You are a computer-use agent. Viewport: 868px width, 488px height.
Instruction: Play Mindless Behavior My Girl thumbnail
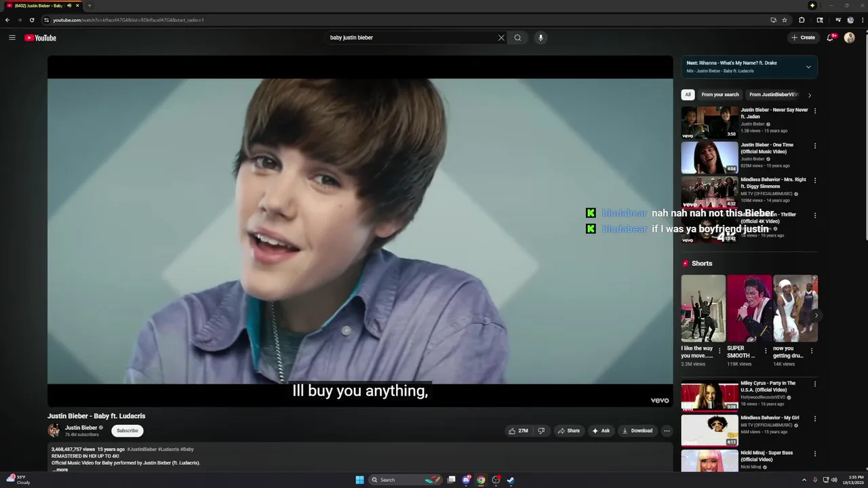[x=709, y=430]
